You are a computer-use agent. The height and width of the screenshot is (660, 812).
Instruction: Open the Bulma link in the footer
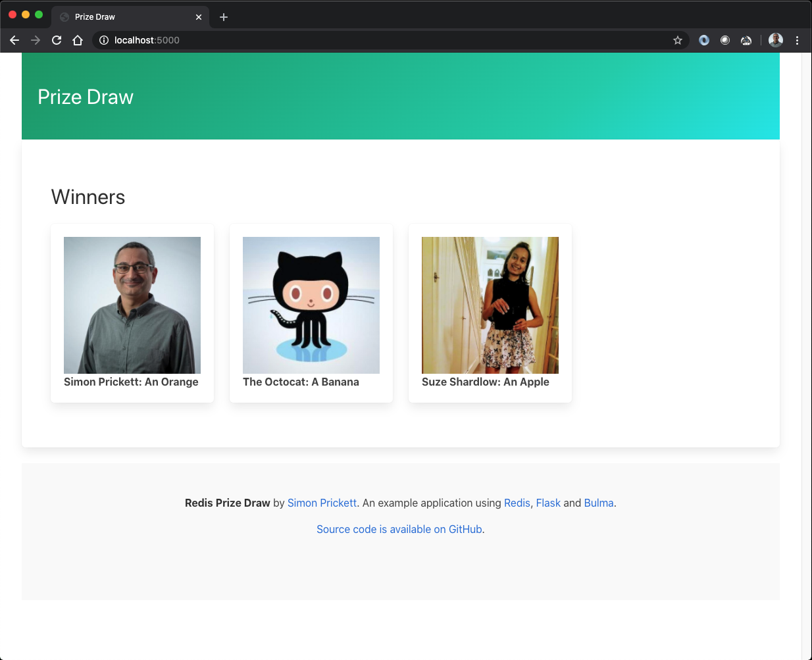point(599,503)
